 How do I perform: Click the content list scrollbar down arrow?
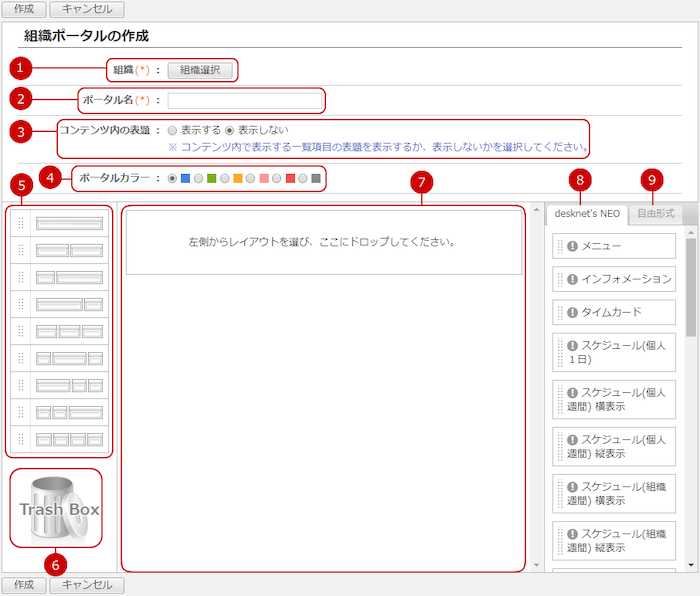click(x=691, y=565)
